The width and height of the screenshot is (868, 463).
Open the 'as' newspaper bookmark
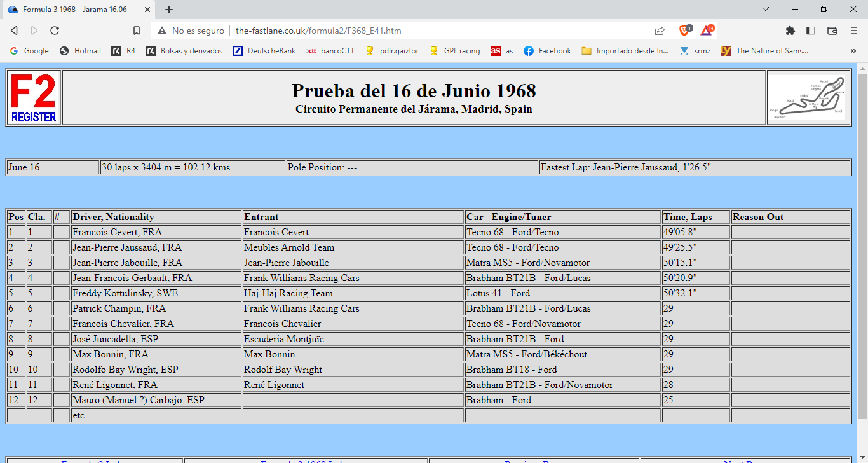[x=502, y=51]
